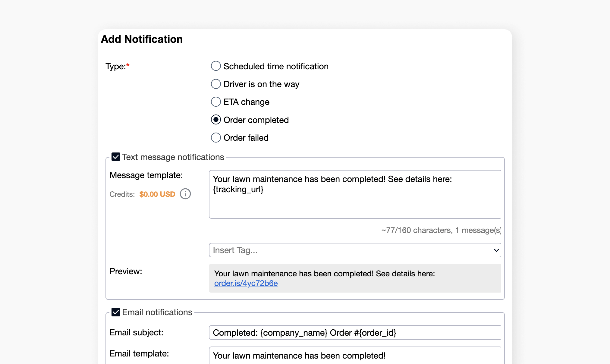Disable Email notifications checkbox
The image size is (610, 364).
(115, 312)
